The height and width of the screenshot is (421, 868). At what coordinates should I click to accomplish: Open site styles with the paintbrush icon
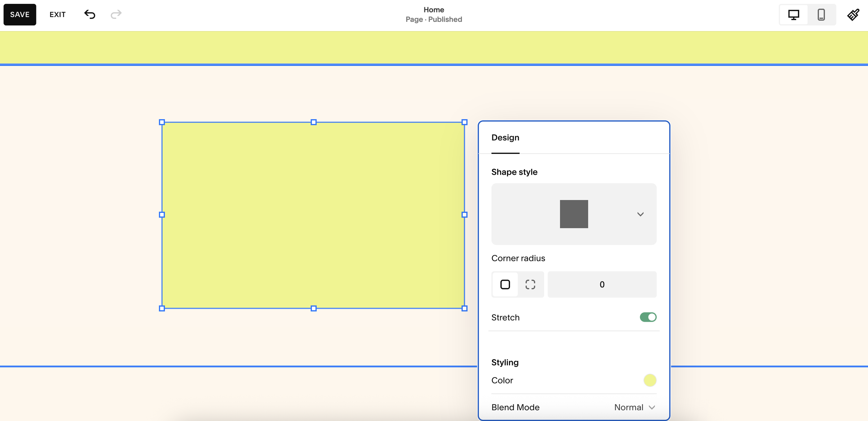click(x=853, y=14)
